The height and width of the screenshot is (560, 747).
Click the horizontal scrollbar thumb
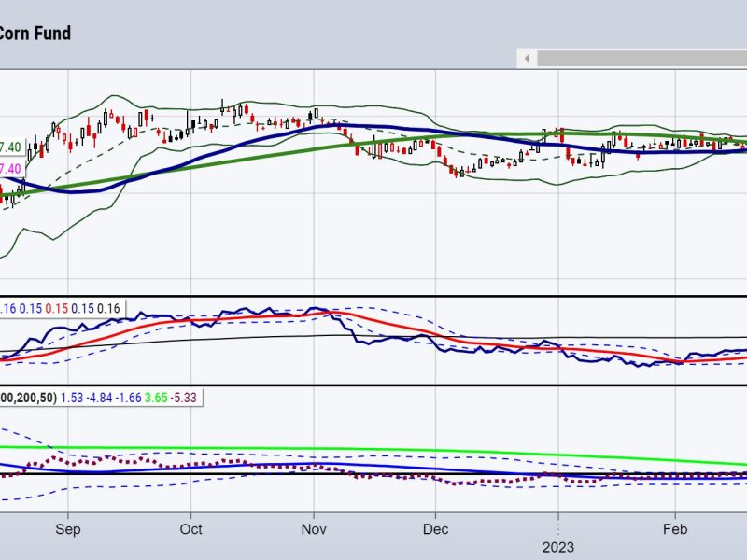pyautogui.click(x=642, y=58)
